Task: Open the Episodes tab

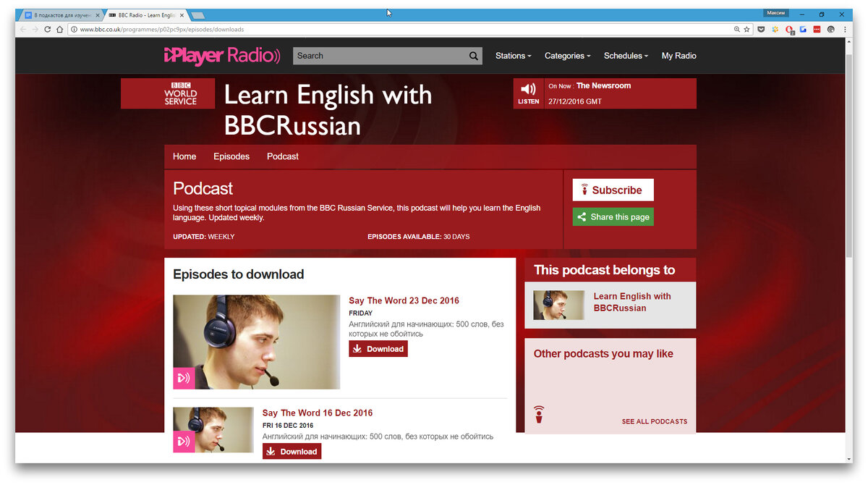Action: point(231,156)
